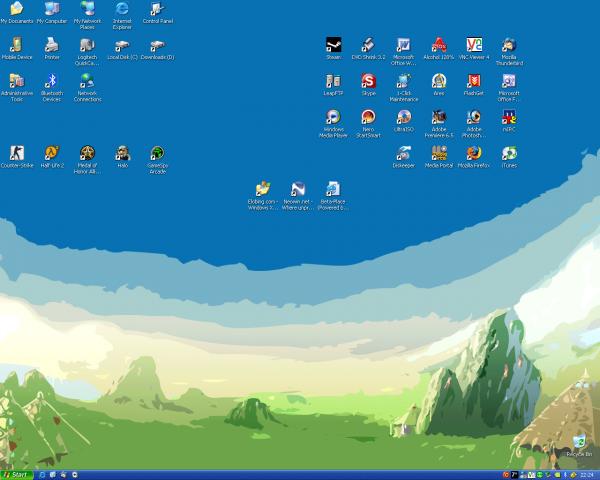Click the red-orange round tray icon
The width and height of the screenshot is (600, 480).
[x=506, y=475]
